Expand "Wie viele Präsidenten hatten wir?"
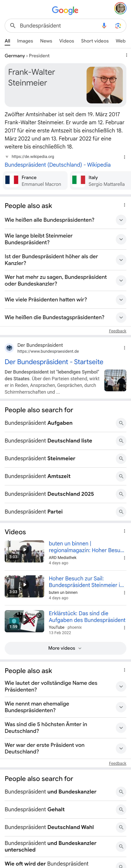The image size is (131, 868). pos(121,300)
